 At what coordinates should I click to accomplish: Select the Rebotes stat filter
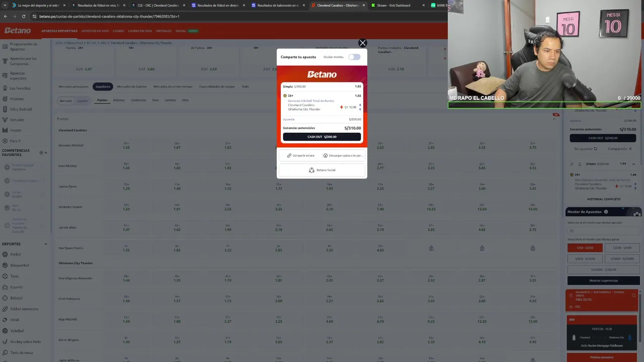119,100
